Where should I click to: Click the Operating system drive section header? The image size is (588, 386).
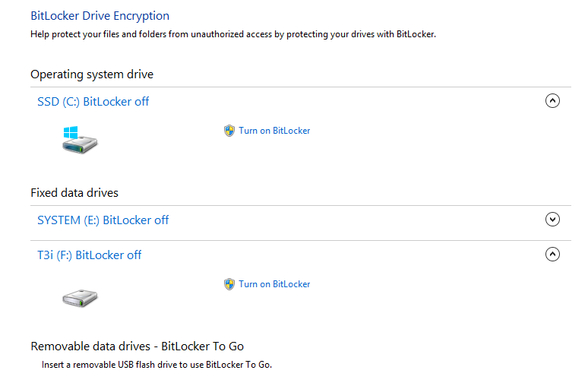click(92, 74)
